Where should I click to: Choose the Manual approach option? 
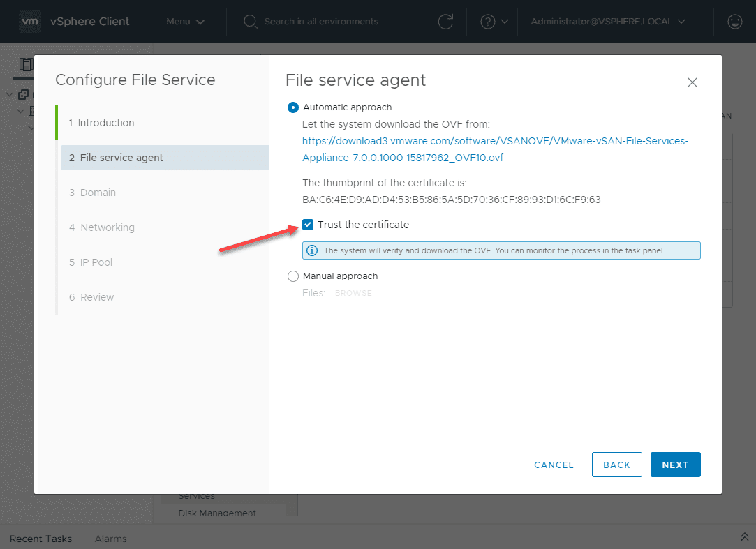pyautogui.click(x=292, y=276)
